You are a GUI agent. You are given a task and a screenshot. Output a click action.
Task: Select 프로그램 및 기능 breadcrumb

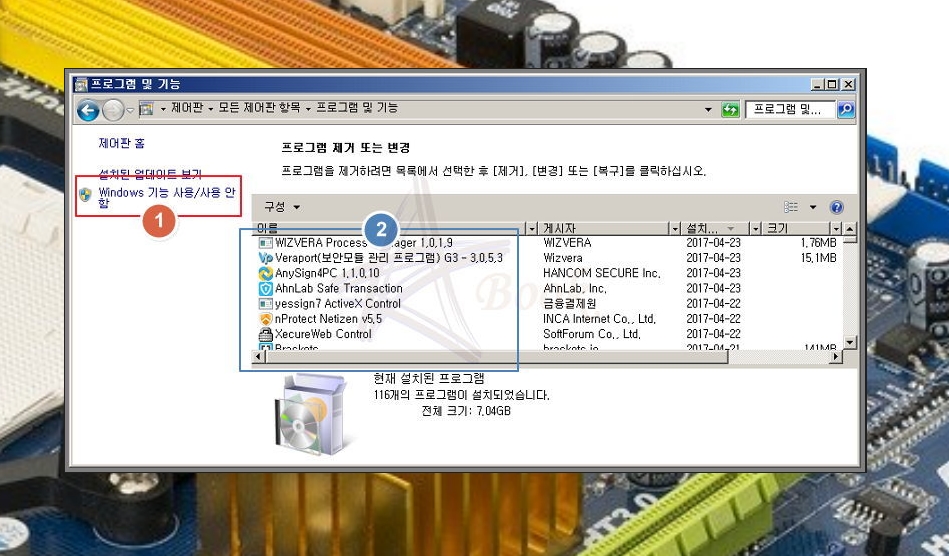pos(357,108)
